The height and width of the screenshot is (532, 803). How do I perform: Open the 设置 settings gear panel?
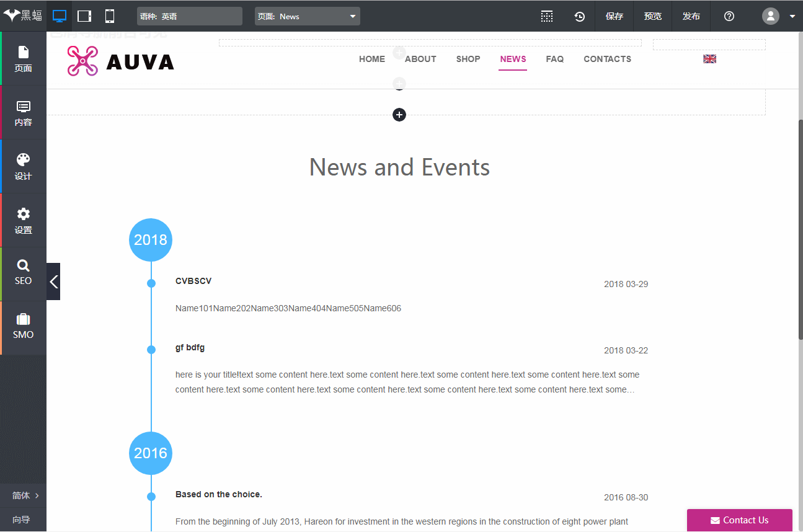24,221
